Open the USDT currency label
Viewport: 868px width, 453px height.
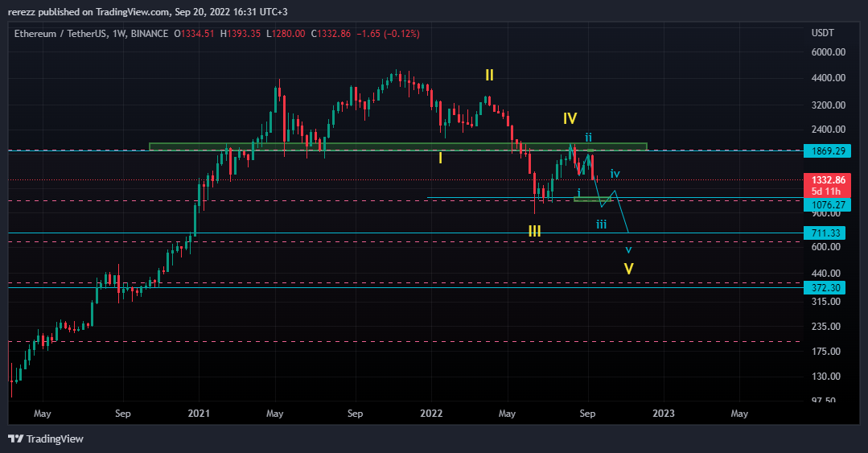[823, 33]
